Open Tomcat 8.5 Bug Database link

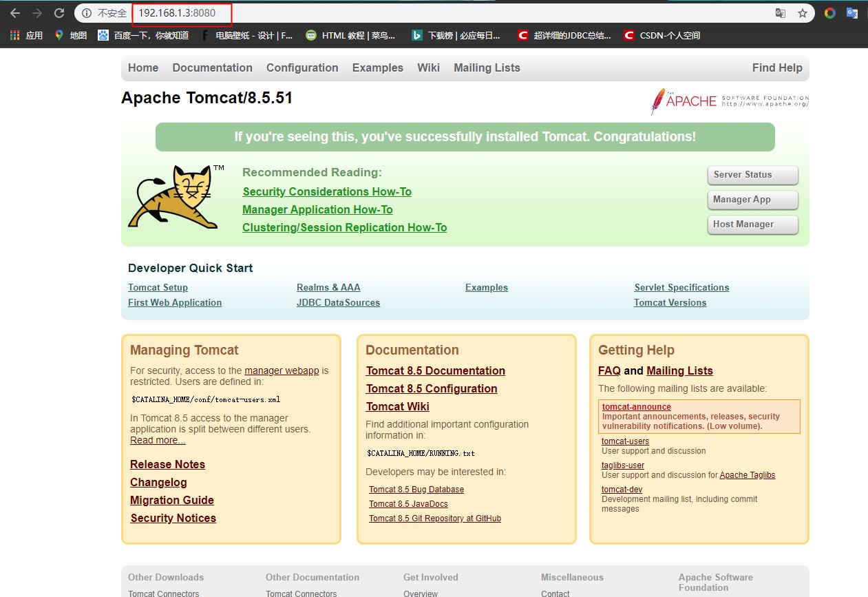[416, 490]
